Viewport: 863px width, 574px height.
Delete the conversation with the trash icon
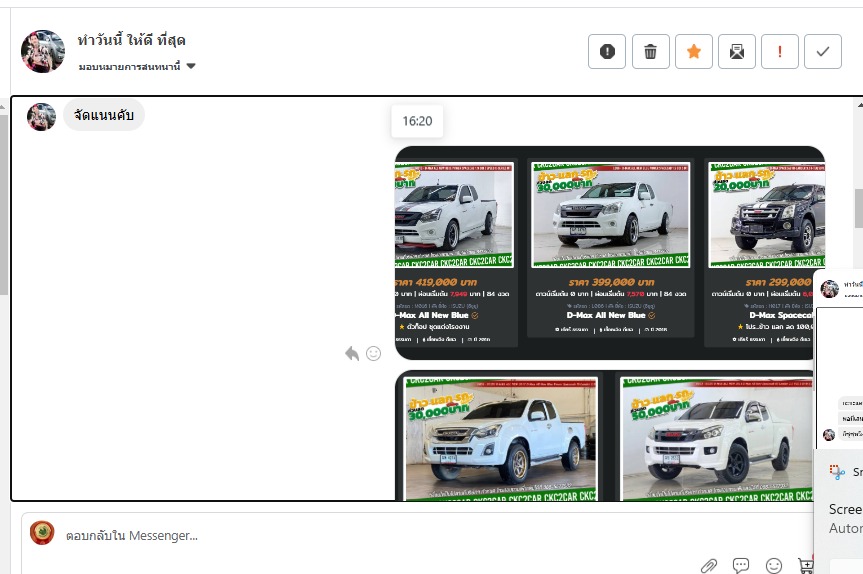click(651, 51)
